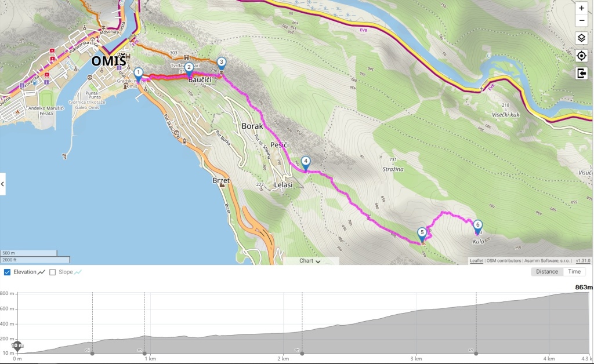Click the 10 m elevation chart handle
The height and width of the screenshot is (364, 594).
coord(17,346)
